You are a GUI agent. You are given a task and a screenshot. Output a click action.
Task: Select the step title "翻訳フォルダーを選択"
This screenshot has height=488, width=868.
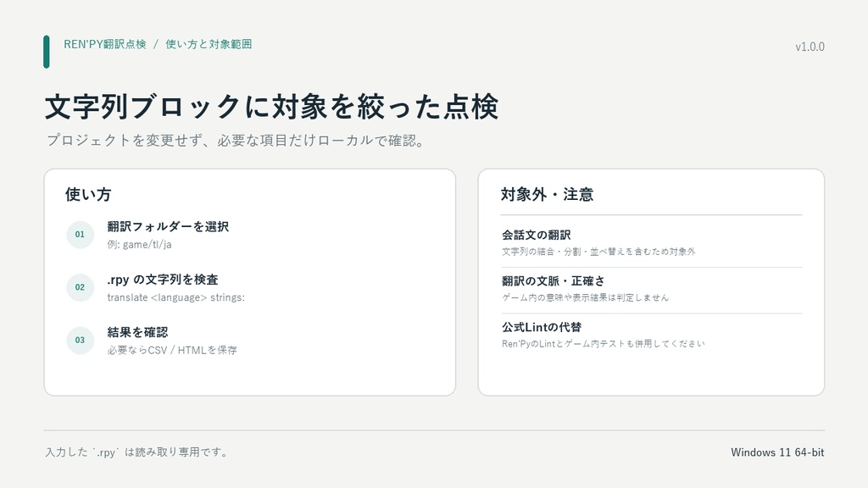click(168, 226)
